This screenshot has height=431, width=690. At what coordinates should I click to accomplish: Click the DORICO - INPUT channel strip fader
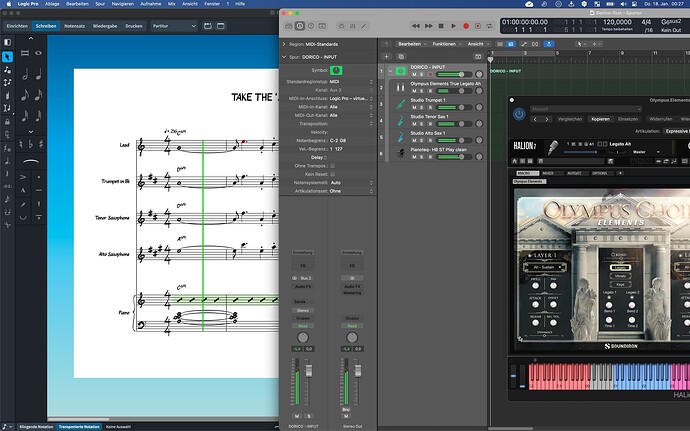pyautogui.click(x=309, y=370)
